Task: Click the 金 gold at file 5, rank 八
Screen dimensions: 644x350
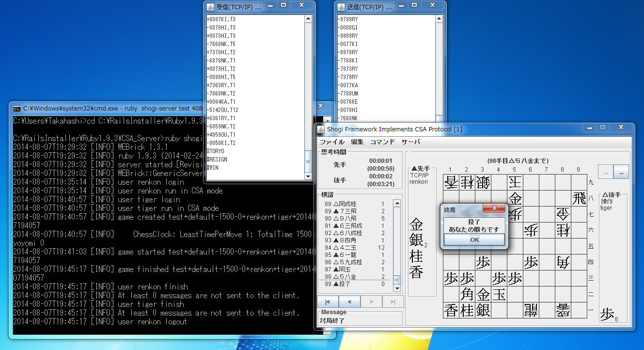Action: click(515, 198)
